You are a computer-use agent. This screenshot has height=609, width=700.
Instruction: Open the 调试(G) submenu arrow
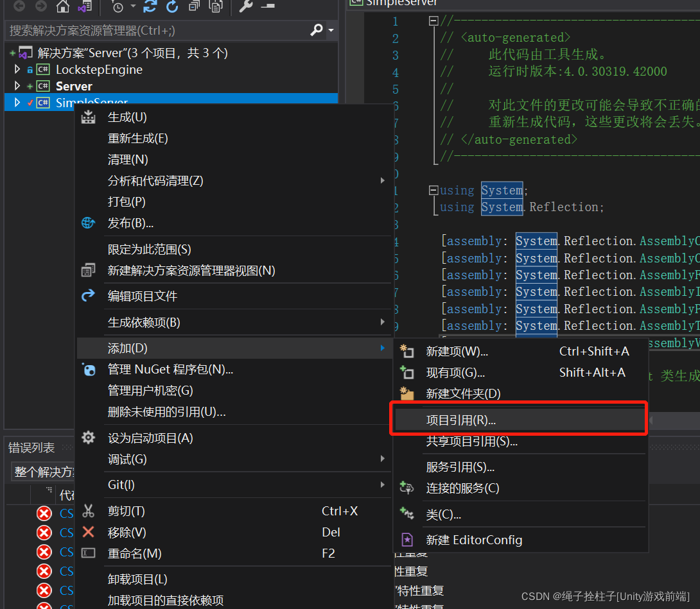coord(383,459)
